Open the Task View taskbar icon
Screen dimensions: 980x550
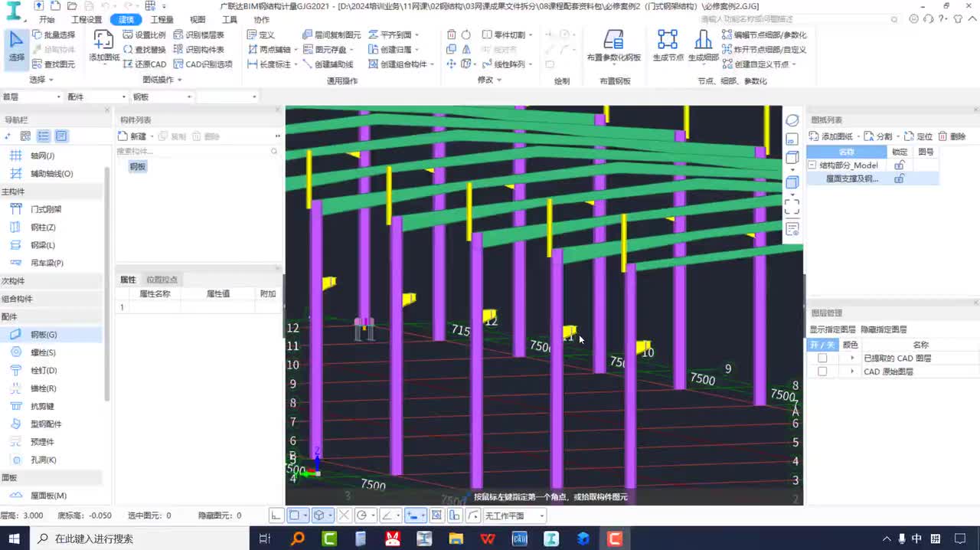tap(265, 539)
